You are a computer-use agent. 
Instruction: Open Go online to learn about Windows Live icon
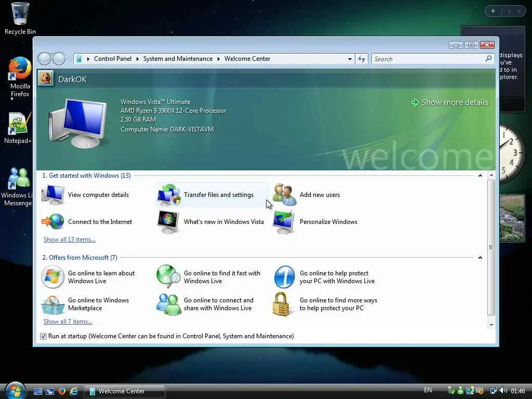pos(52,277)
